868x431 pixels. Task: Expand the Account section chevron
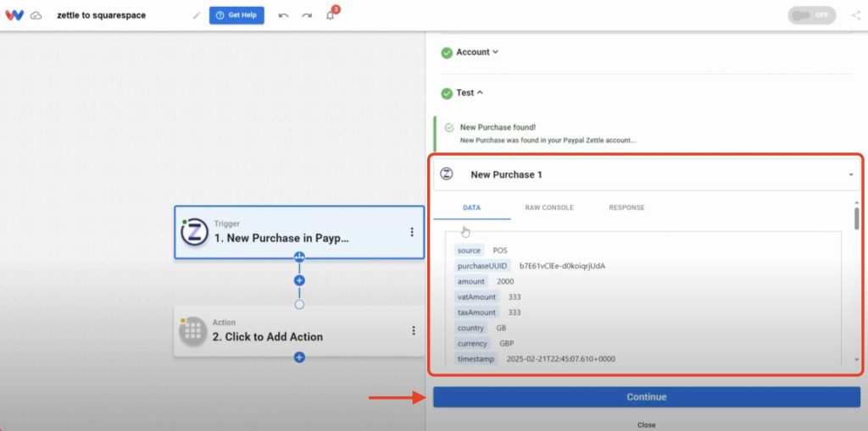495,52
